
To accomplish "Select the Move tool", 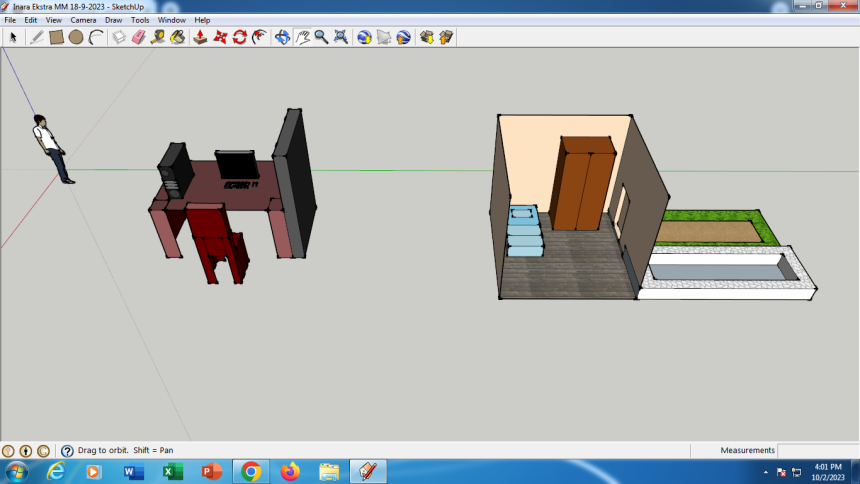I will [x=220, y=37].
